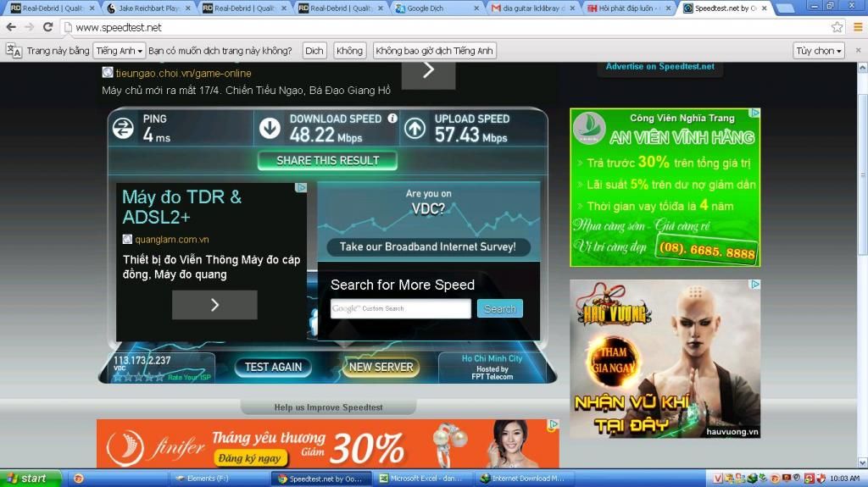868x487 pixels.
Task: Open the Chrome menu icon
Action: [858, 27]
